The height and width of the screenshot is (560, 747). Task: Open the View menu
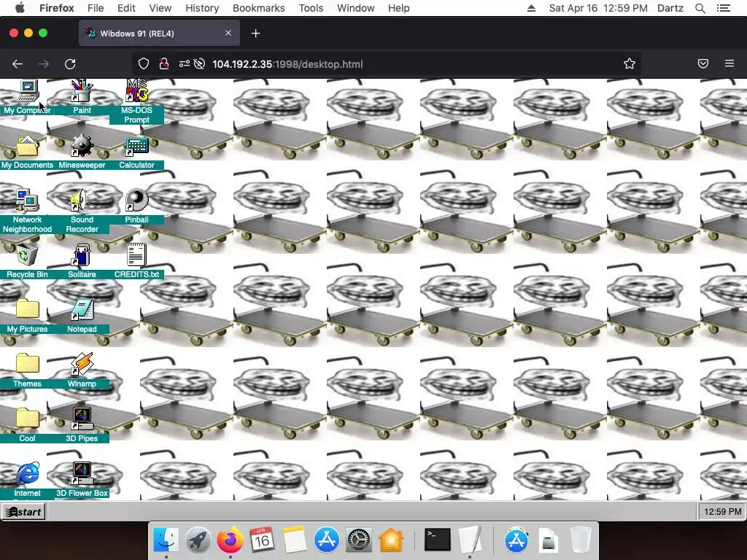[x=160, y=8]
